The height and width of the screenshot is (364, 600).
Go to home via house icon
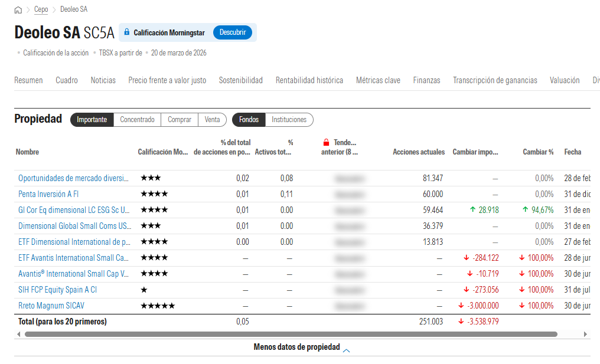tap(18, 10)
